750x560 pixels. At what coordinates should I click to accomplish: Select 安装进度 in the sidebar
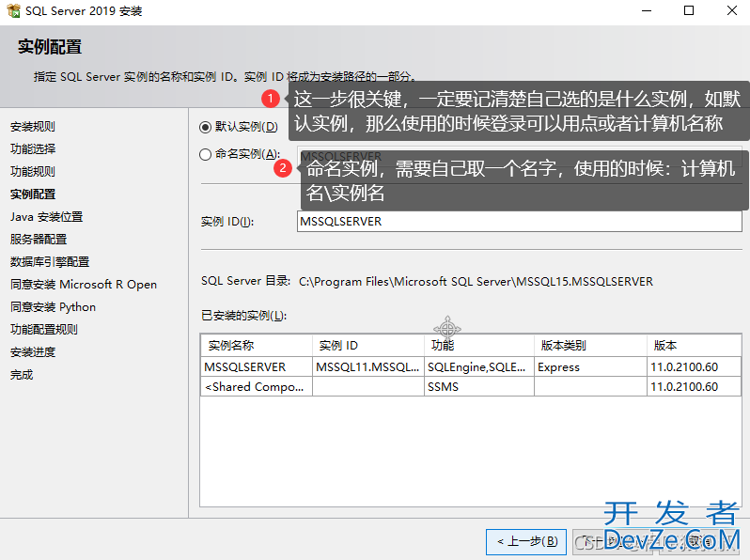(33, 352)
